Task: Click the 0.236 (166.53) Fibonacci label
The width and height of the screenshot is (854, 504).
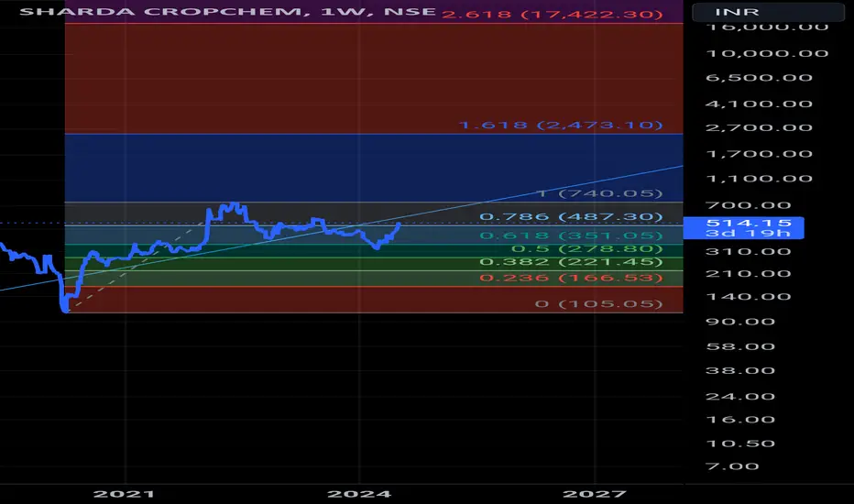Action: click(x=571, y=278)
